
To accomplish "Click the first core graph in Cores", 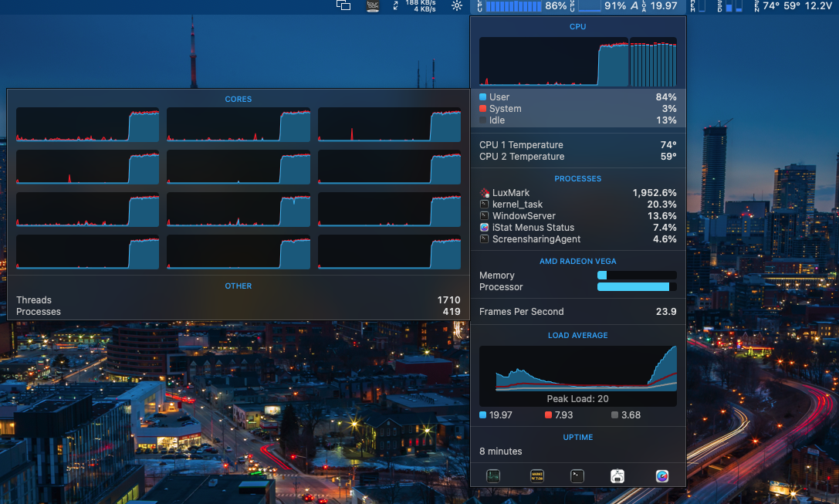I will pos(87,124).
